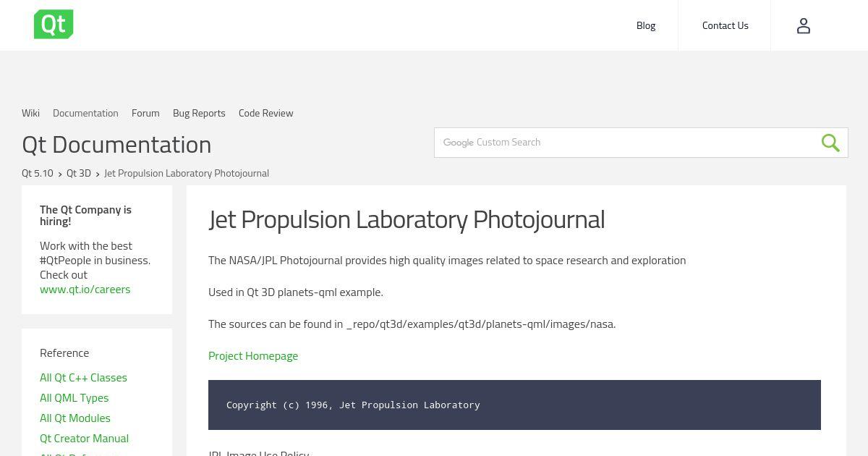
Task: Visit www.qt.io/careers link
Action: 85,289
